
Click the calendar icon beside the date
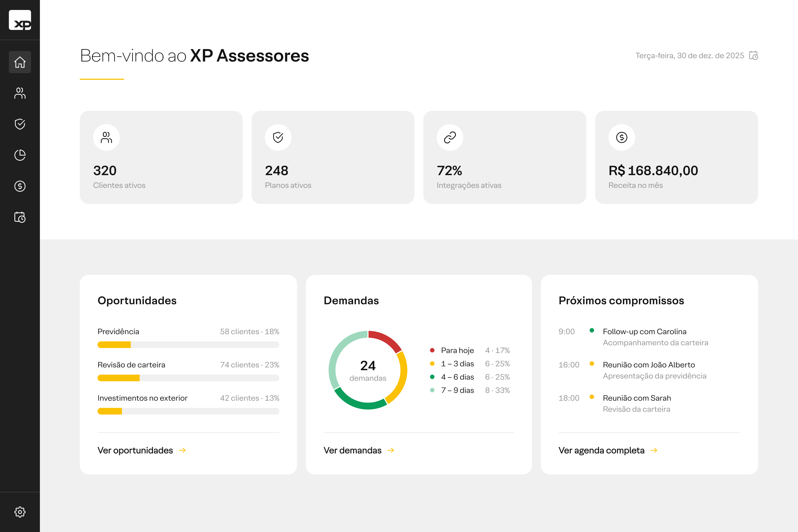click(x=754, y=55)
